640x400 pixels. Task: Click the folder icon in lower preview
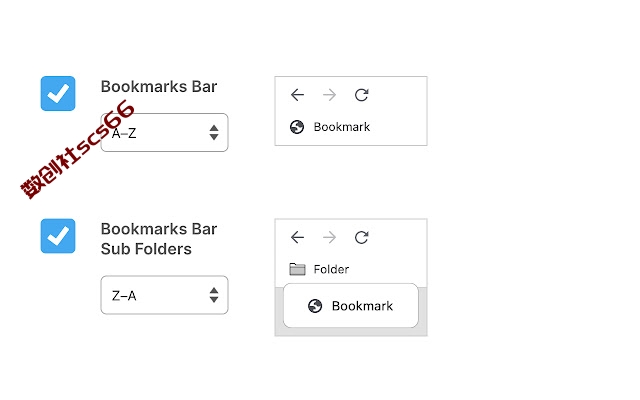click(297, 269)
